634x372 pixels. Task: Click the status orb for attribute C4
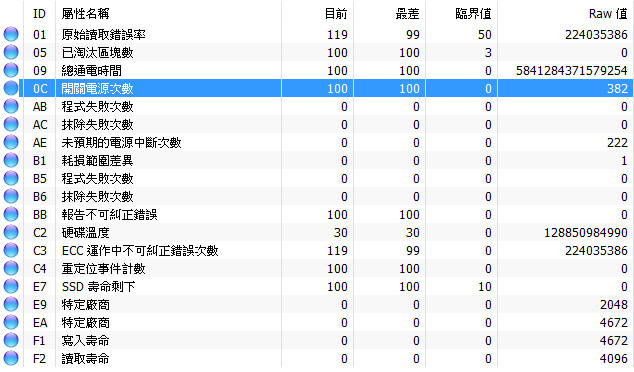11,268
